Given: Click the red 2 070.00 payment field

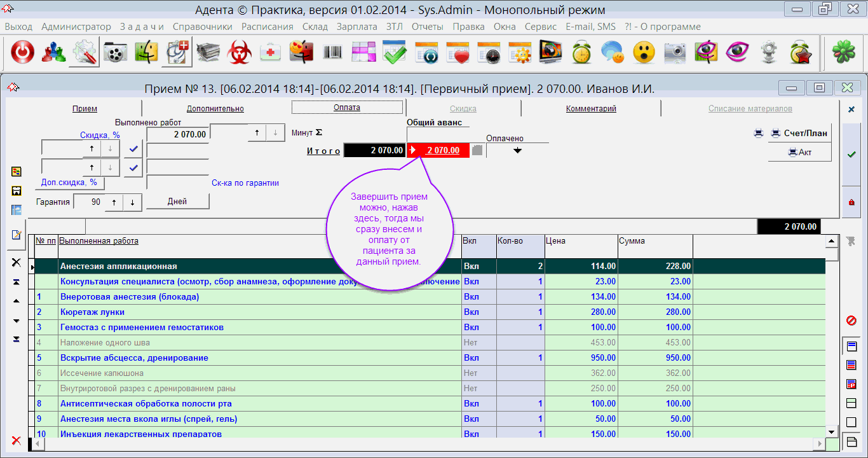Looking at the screenshot, I should tap(442, 150).
